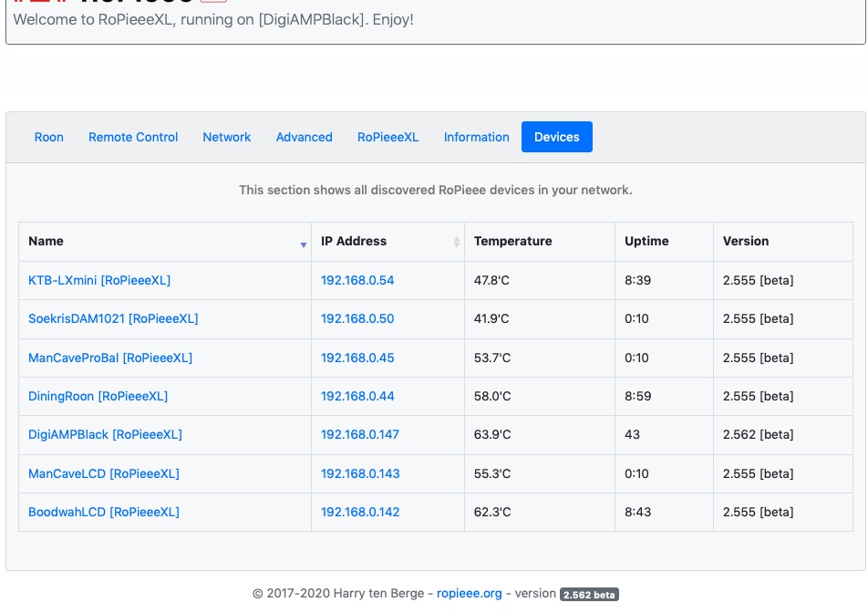868x613 pixels.
Task: Open the ManCaveProBal [RoPieeeXL] device link
Action: click(110, 358)
